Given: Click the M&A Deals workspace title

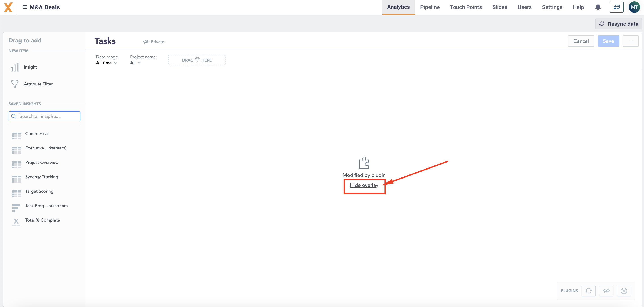Looking at the screenshot, I should pyautogui.click(x=45, y=7).
